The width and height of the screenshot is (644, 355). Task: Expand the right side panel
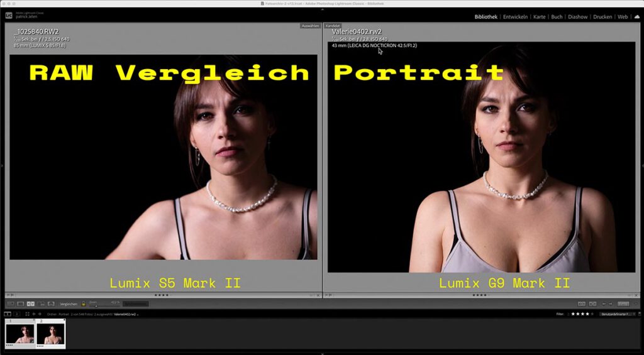[x=642, y=165]
